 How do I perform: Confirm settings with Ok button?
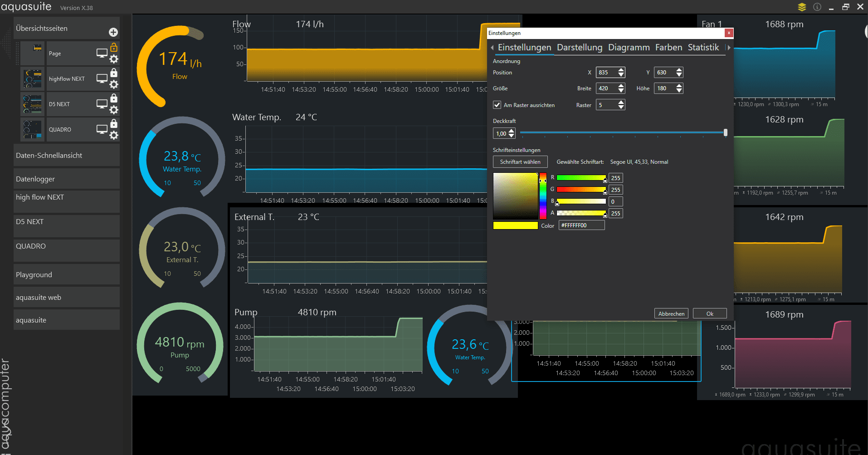pyautogui.click(x=710, y=313)
